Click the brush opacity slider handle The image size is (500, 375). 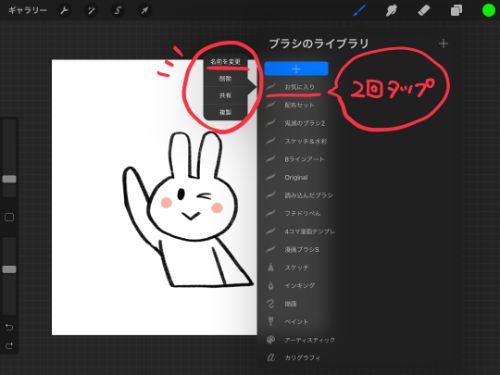(9, 269)
